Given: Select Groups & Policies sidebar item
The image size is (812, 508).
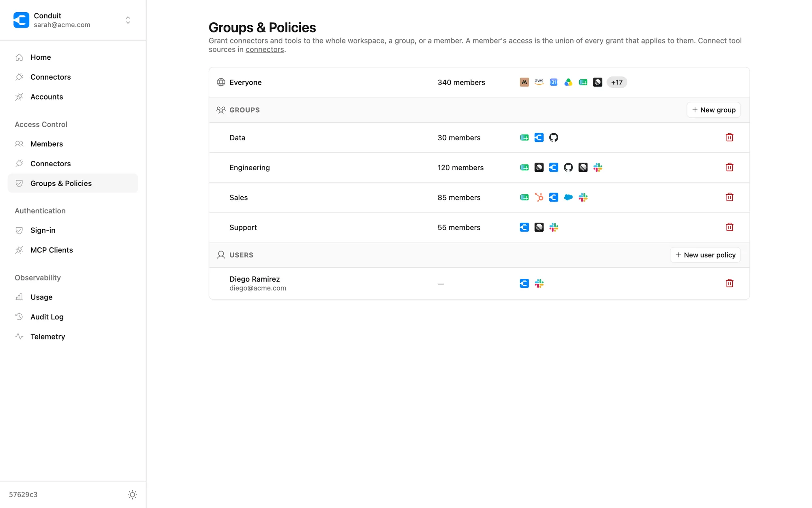Looking at the screenshot, I should coord(73,183).
